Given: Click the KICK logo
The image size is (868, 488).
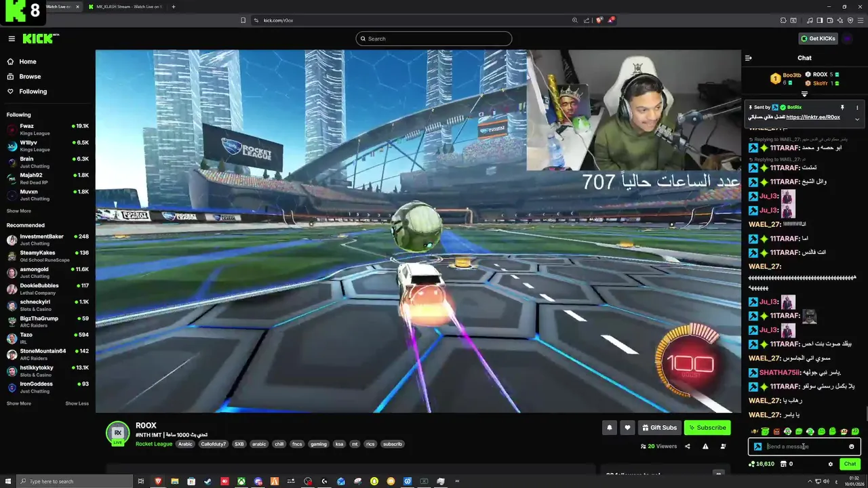Looking at the screenshot, I should [x=41, y=39].
